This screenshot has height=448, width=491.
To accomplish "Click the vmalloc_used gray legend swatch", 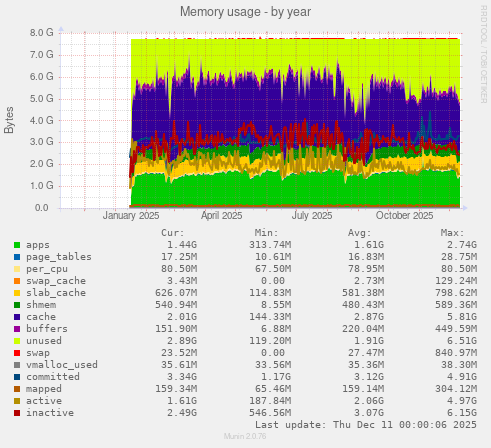I will [x=17, y=365].
